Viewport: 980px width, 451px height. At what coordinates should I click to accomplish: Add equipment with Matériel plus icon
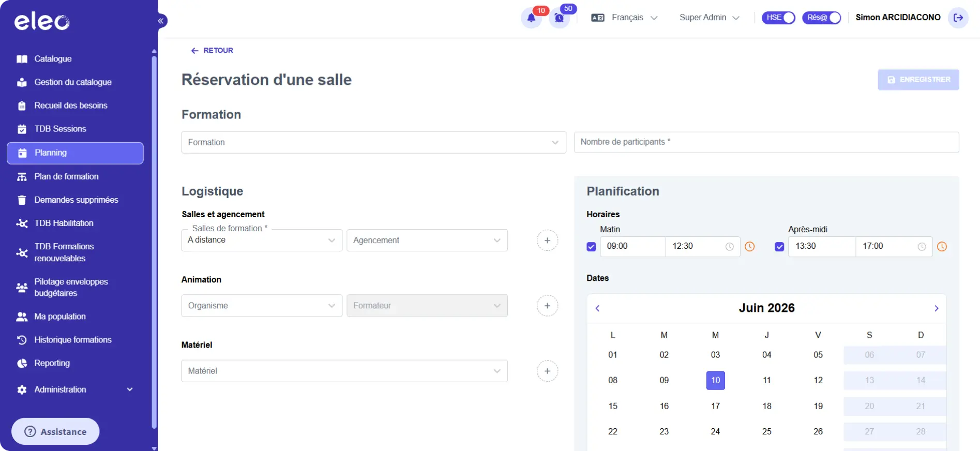pos(547,371)
